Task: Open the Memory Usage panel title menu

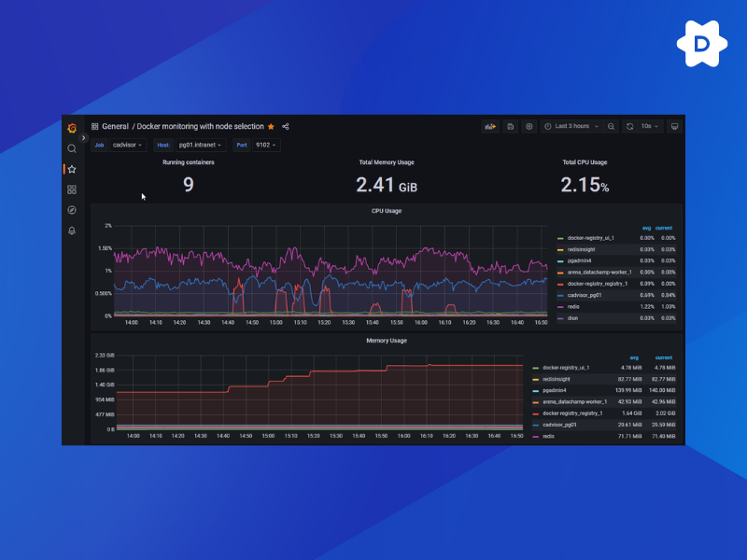Action: [x=387, y=341]
